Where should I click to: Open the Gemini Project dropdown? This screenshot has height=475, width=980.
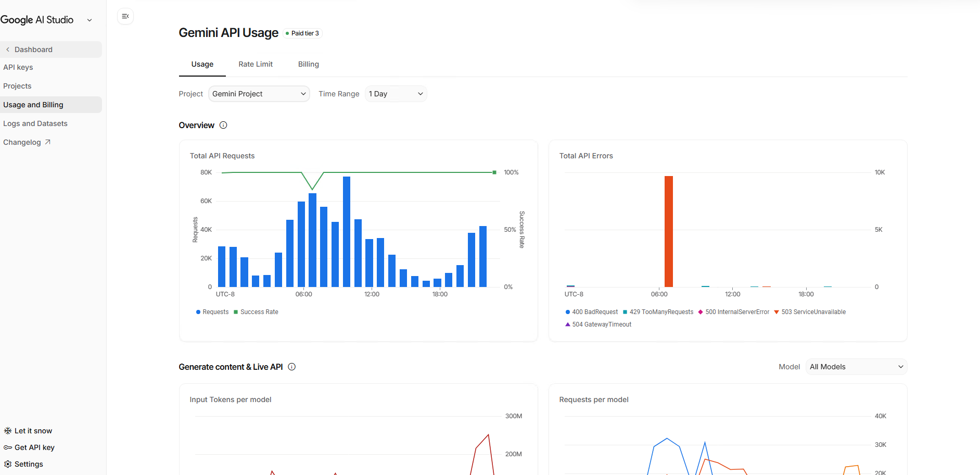(x=259, y=94)
